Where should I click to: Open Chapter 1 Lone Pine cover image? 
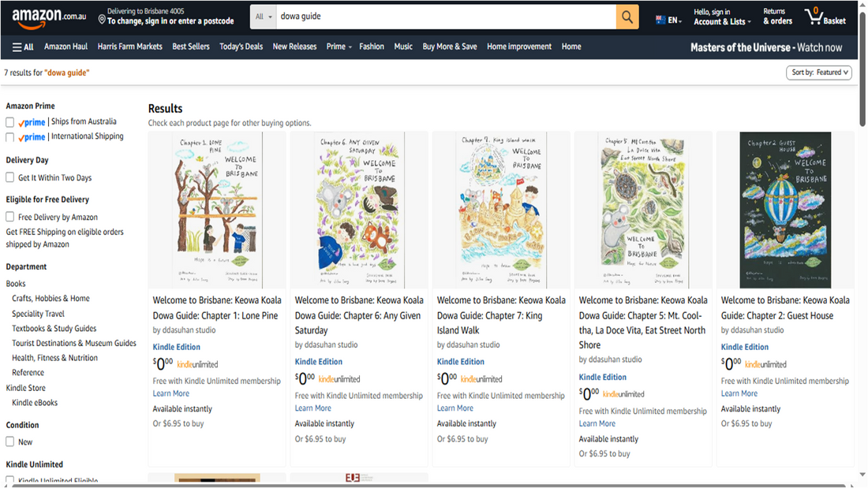click(217, 210)
